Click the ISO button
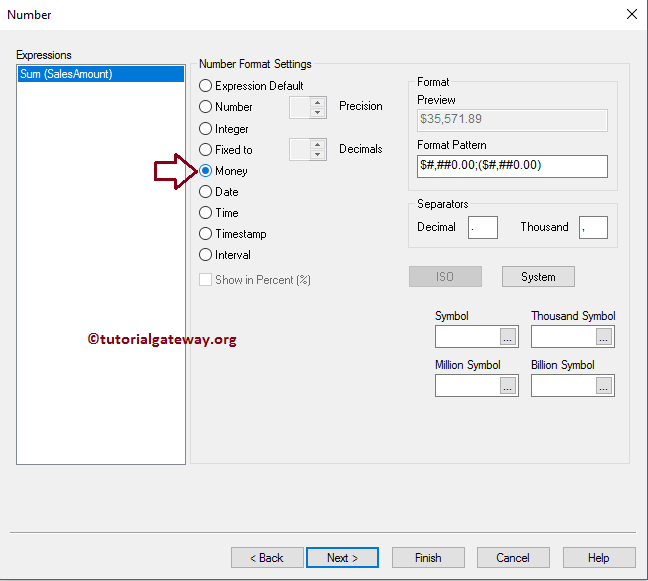This screenshot has height=581, width=648. [445, 276]
